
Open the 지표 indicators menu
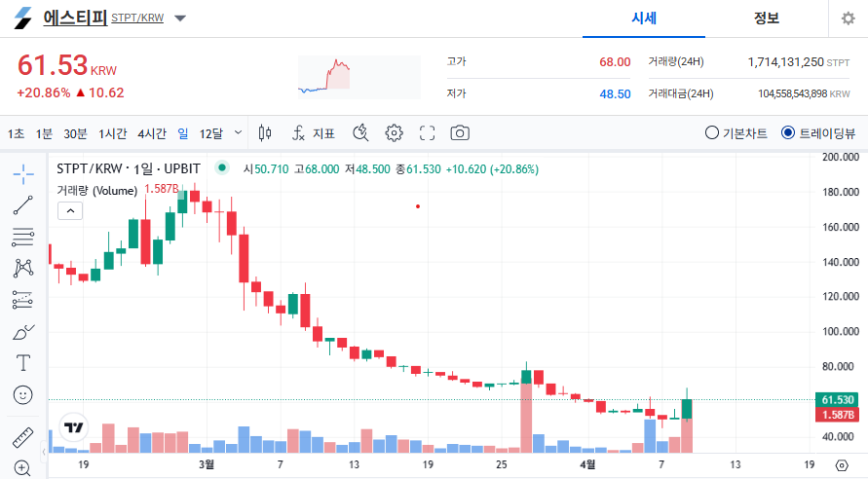coord(314,133)
